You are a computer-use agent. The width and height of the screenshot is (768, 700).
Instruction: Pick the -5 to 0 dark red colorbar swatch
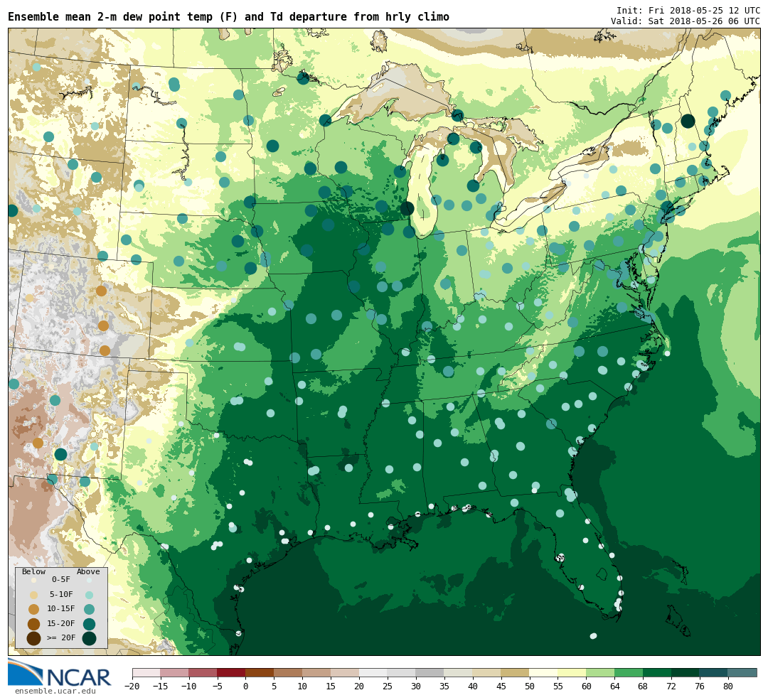click(x=231, y=672)
